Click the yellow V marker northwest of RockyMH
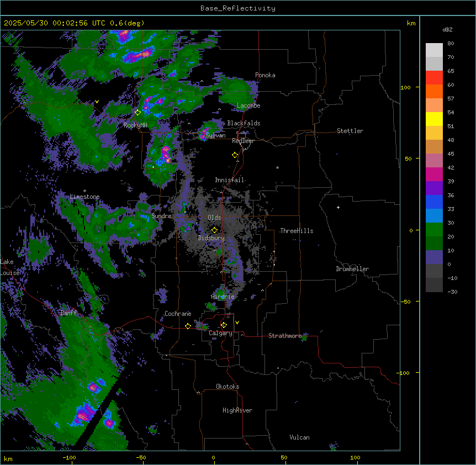 click(97, 102)
